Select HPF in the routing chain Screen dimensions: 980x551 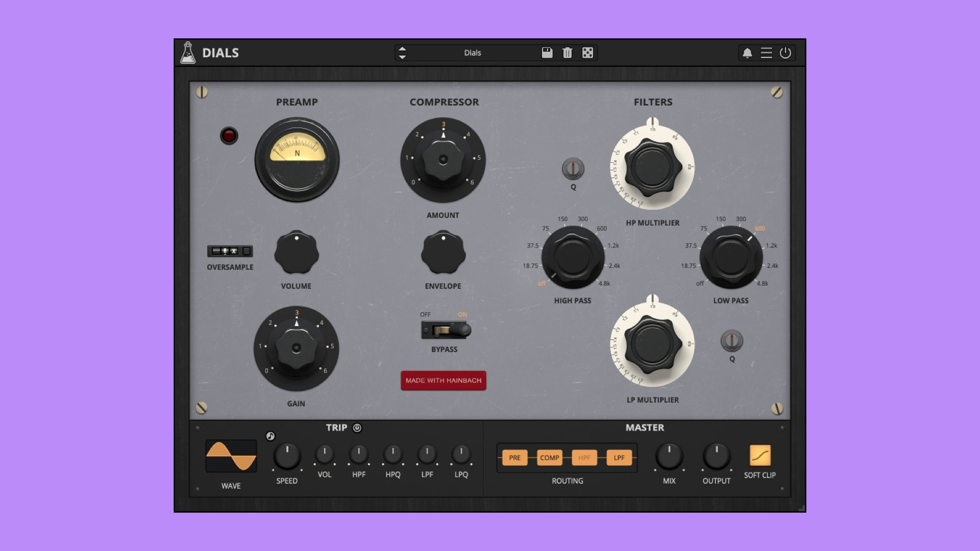tap(584, 458)
